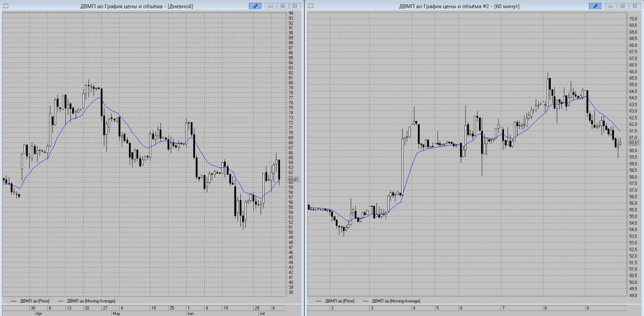Click the day label 9 on the 60-minute axis
Image resolution: width=644 pixels, height=316 pixels.
(x=588, y=308)
